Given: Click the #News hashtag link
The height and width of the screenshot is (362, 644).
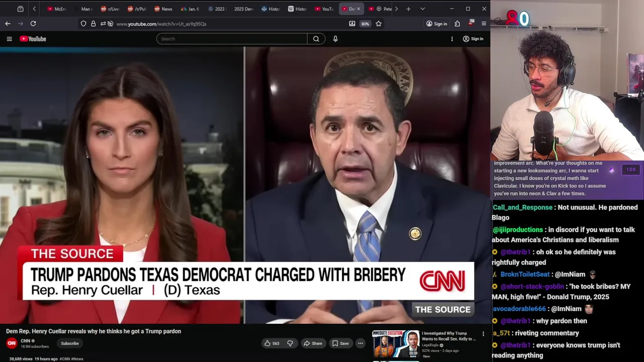Looking at the screenshot, I should pyautogui.click(x=77, y=359).
